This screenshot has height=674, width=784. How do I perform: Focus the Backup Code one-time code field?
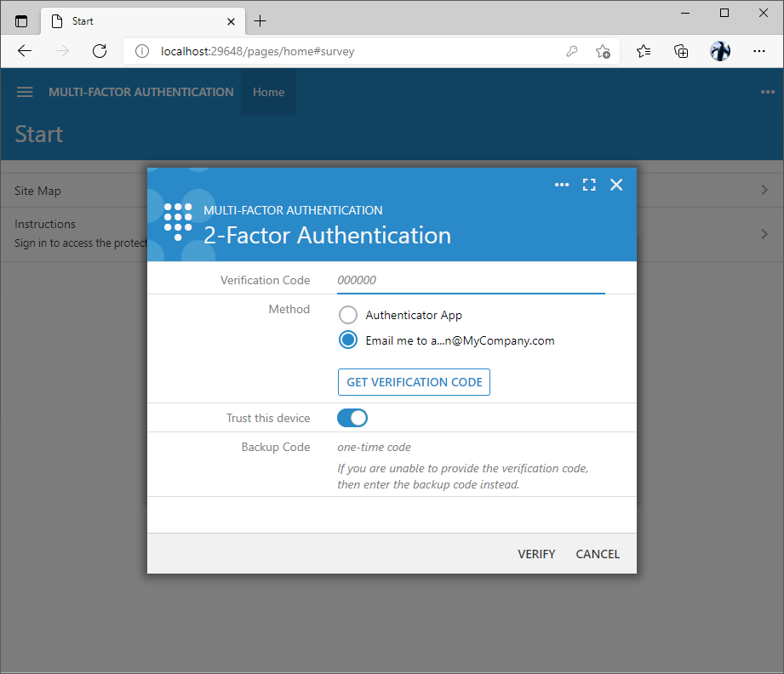pos(471,447)
